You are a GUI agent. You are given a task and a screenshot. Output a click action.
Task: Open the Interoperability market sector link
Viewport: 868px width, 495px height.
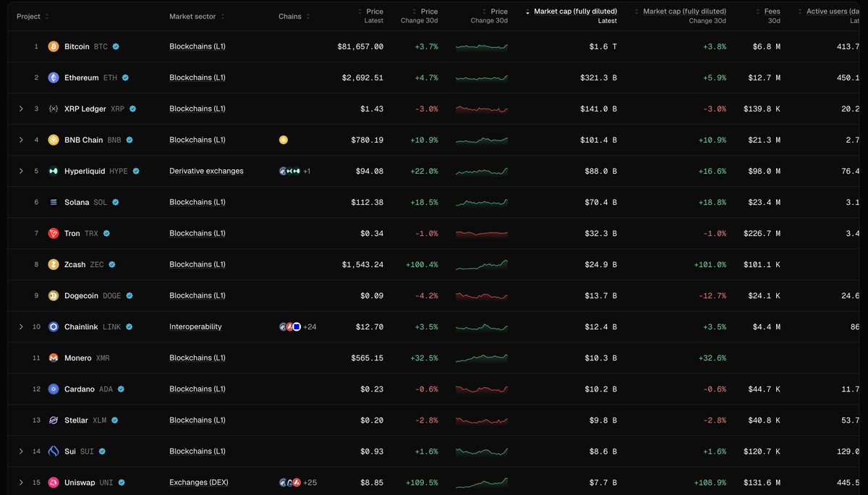pos(195,326)
